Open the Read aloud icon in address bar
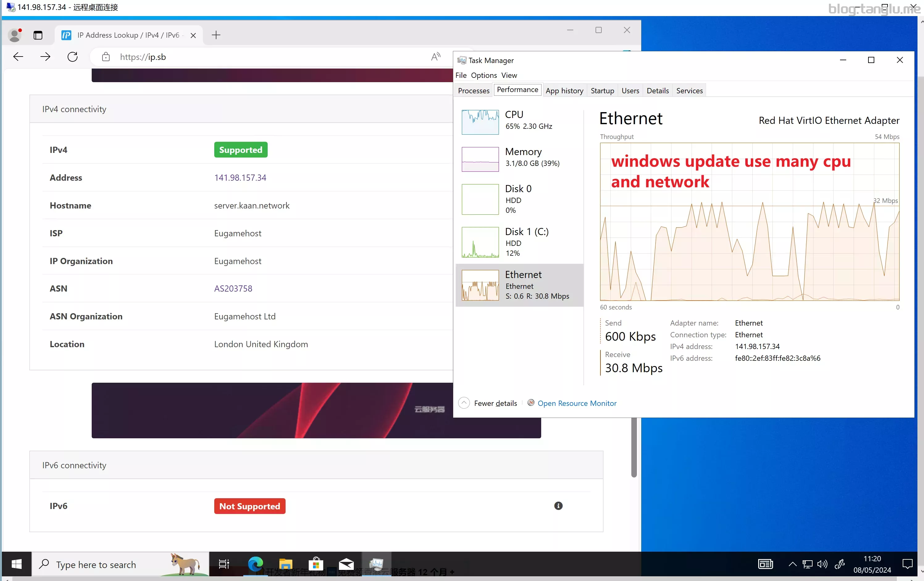Image resolution: width=924 pixels, height=581 pixels. [436, 57]
